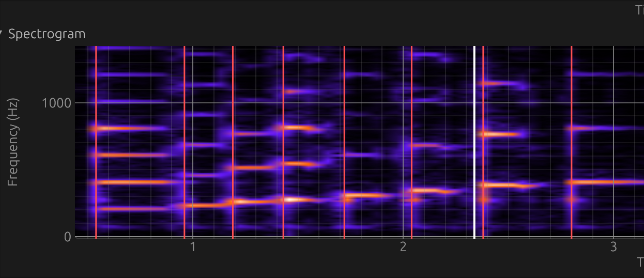The height and width of the screenshot is (278, 644).
Task: Click the Spectrogram panel title
Action: pyautogui.click(x=47, y=34)
